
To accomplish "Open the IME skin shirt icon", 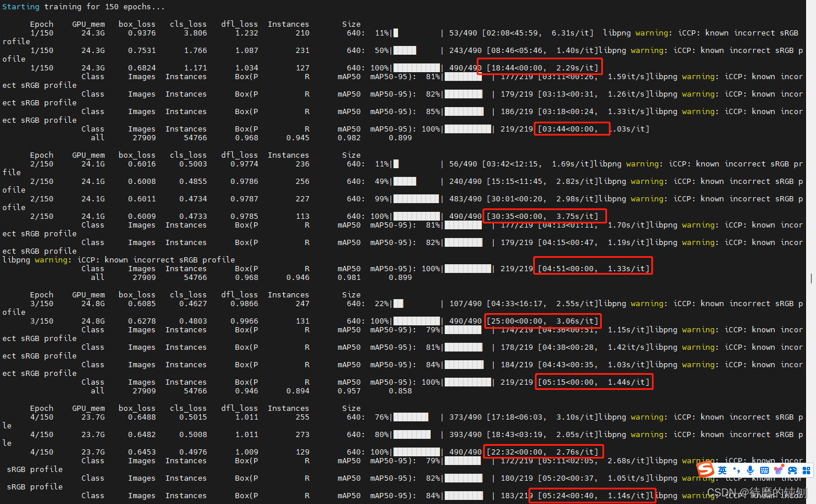I will click(x=778, y=470).
